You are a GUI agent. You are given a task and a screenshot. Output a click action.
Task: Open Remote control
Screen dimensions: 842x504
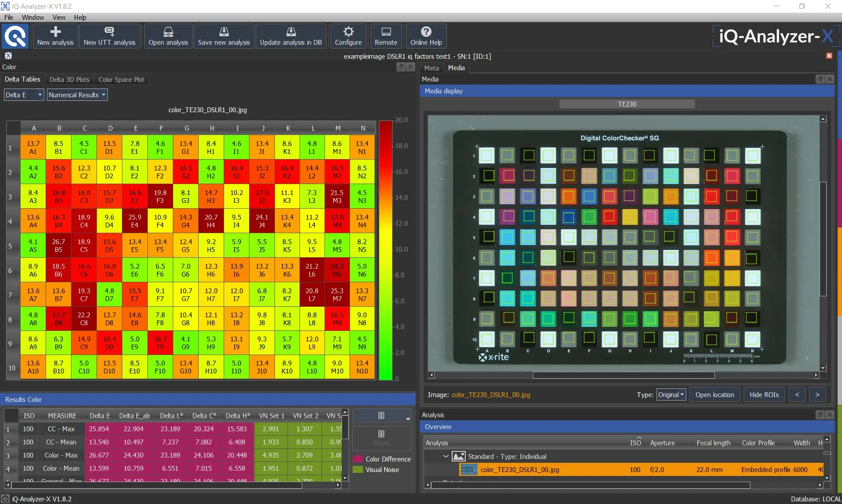(x=386, y=36)
